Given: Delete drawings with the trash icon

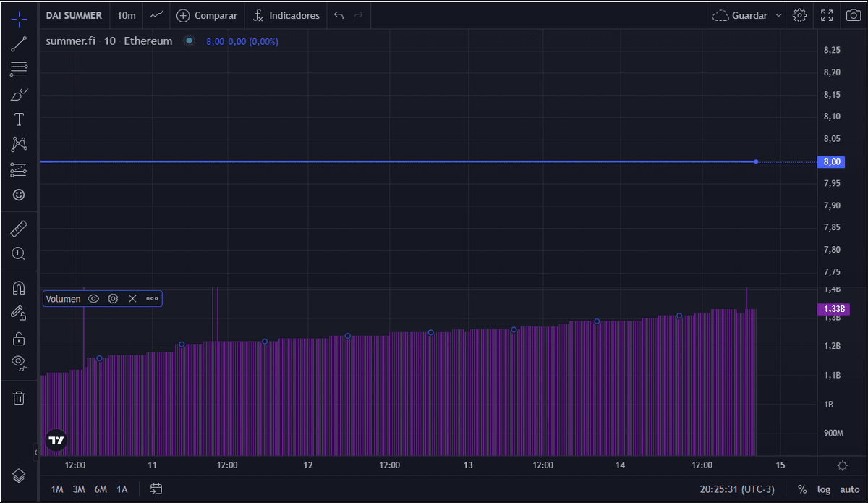Looking at the screenshot, I should (x=19, y=397).
